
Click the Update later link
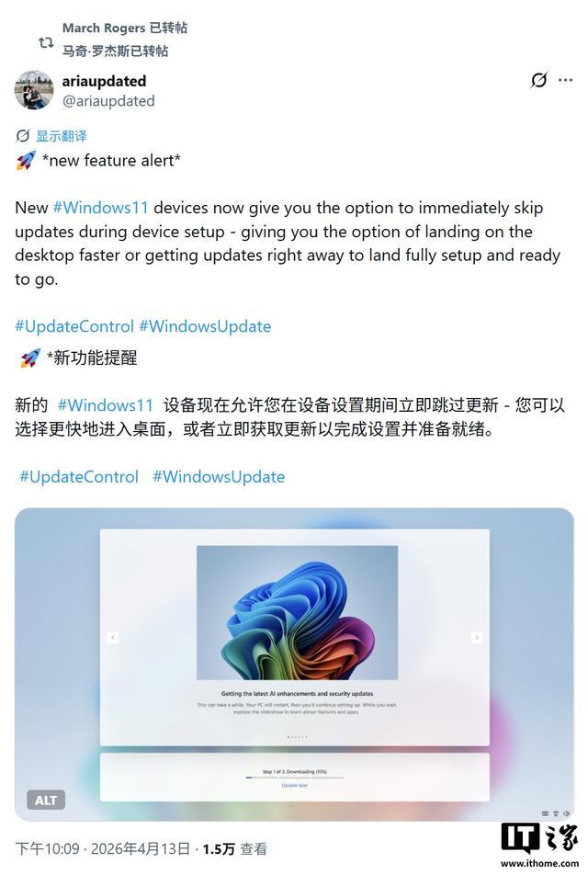pos(295,785)
